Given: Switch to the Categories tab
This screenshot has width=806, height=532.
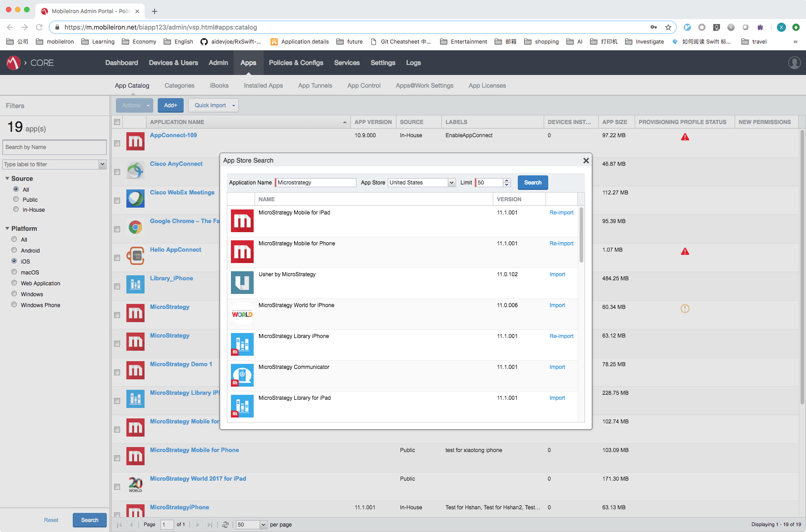Looking at the screenshot, I should pyautogui.click(x=179, y=85).
